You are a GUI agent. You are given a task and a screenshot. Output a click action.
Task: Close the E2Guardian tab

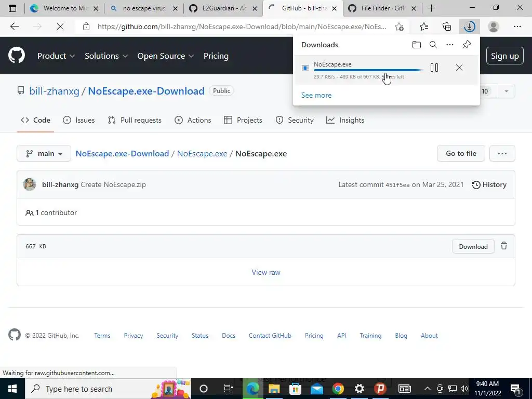[x=255, y=8]
